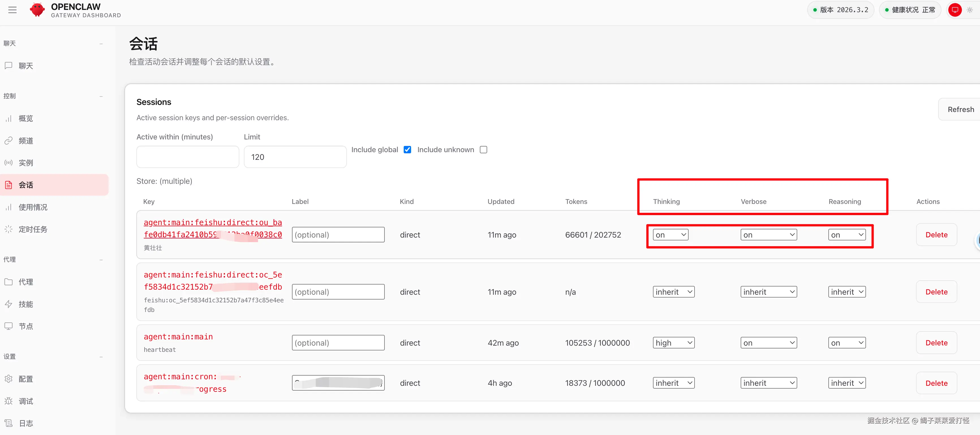
Task: Open 调试 via its bug icon
Action: 8,401
